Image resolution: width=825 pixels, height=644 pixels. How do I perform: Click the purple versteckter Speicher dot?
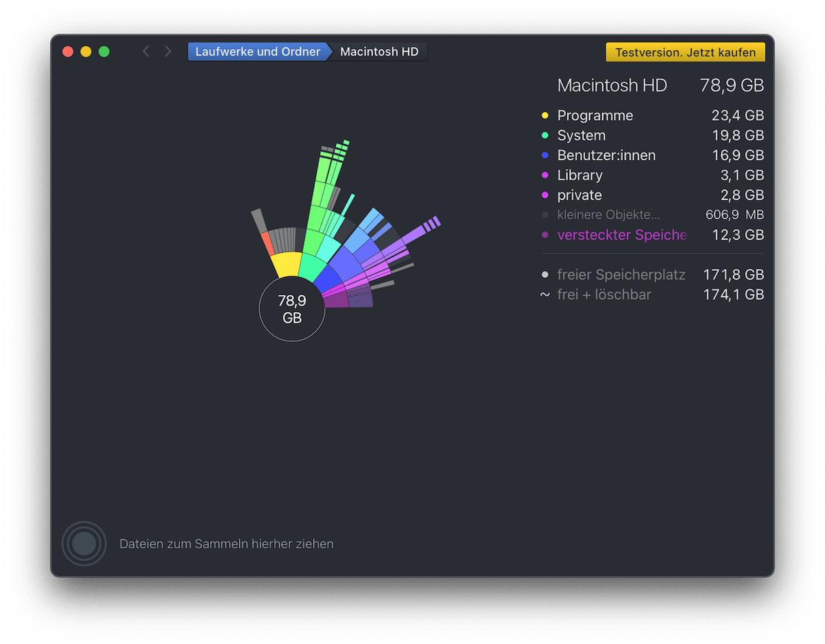544,235
